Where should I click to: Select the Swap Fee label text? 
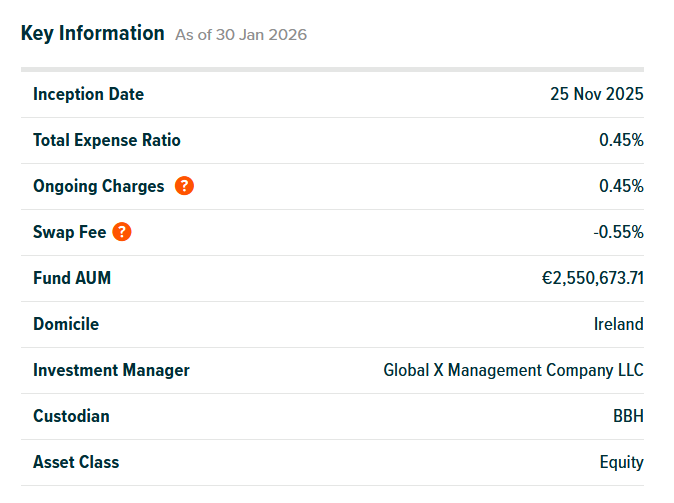pyautogui.click(x=69, y=232)
